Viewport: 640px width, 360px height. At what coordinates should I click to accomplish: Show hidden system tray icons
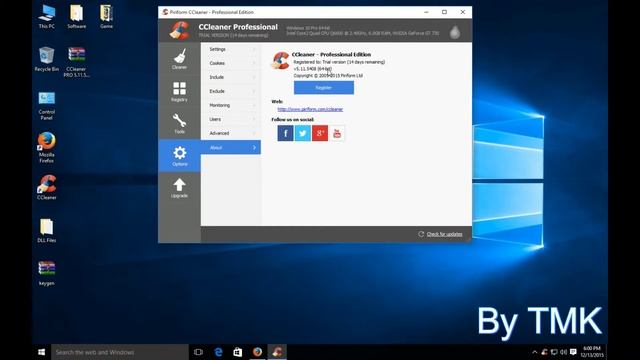coord(535,352)
